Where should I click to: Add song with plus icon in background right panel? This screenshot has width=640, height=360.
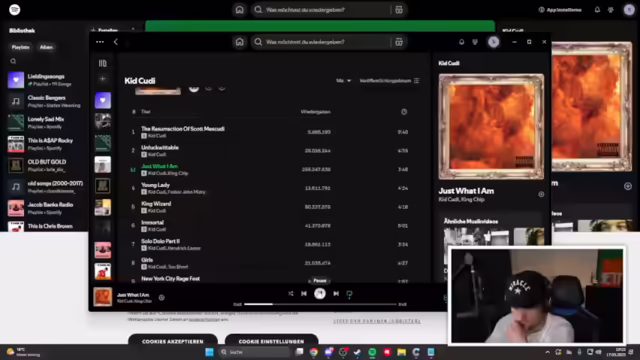[x=628, y=186]
